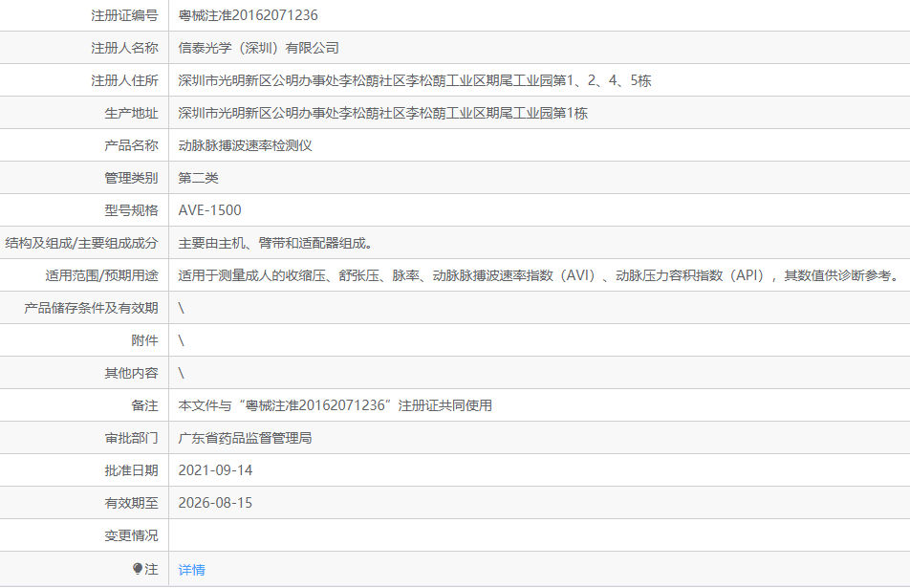910x588 pixels.
Task: Click the 变更情况 label
Action: (x=131, y=535)
